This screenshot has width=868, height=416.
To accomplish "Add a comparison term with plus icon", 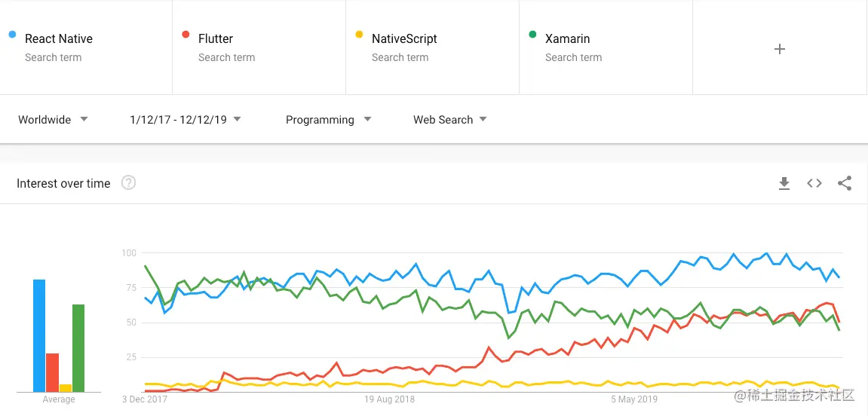I will tap(780, 49).
